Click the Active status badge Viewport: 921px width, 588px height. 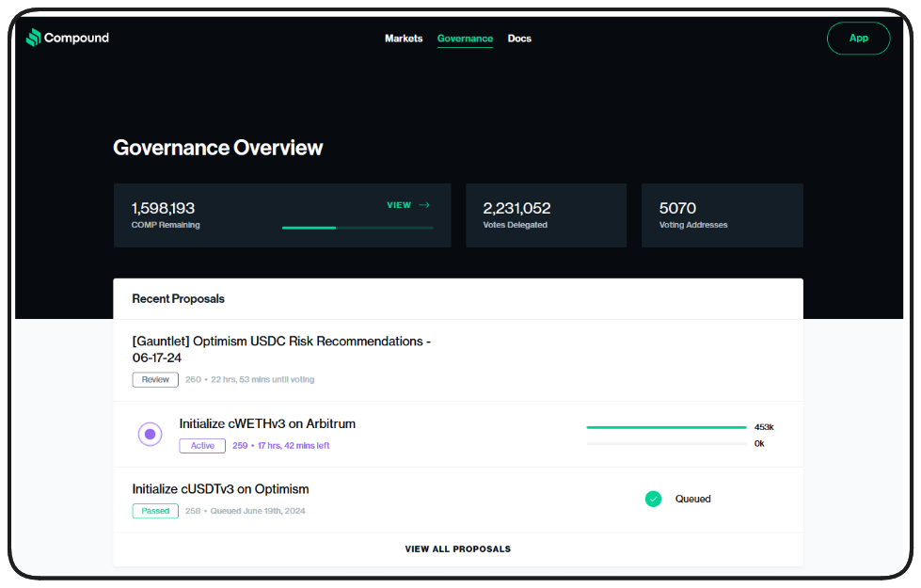(202, 445)
